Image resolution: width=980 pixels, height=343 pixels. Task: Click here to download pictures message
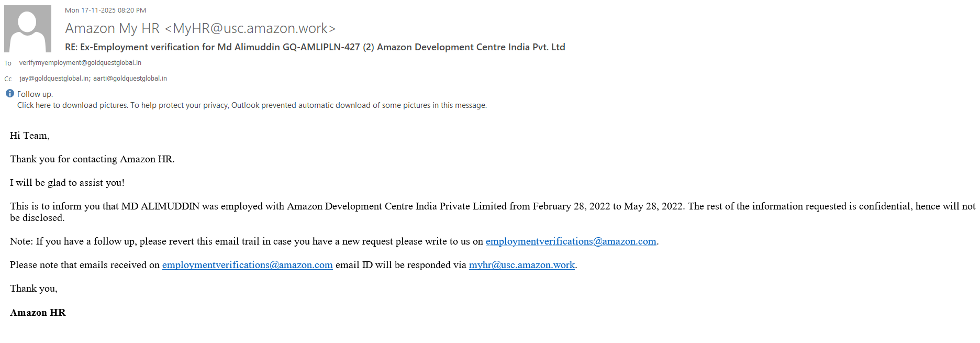click(252, 105)
